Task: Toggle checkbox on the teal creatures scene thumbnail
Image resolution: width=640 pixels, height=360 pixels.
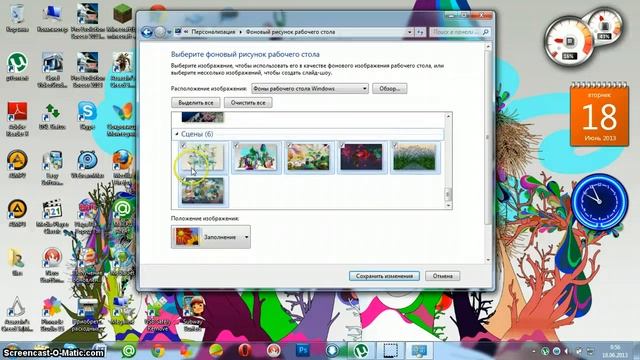Action: 236,145
